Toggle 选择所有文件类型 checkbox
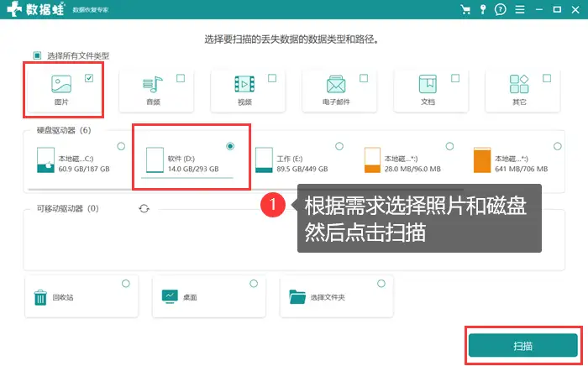The image size is (588, 366). (x=37, y=55)
